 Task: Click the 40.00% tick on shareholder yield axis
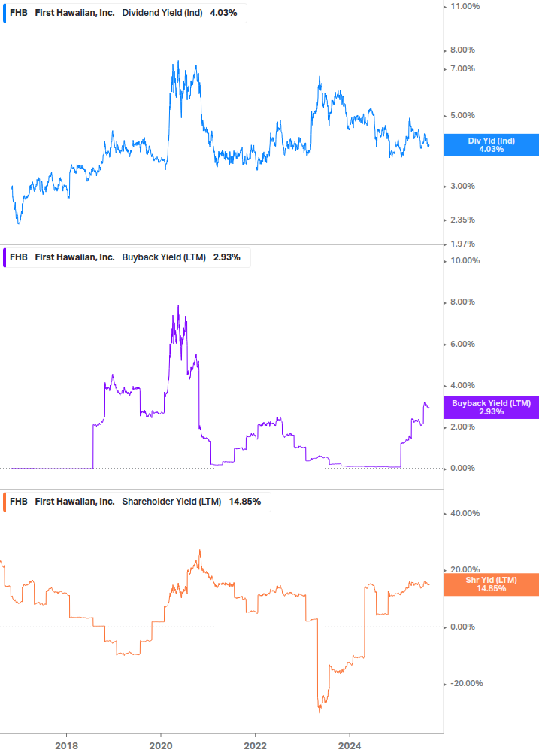click(x=465, y=514)
